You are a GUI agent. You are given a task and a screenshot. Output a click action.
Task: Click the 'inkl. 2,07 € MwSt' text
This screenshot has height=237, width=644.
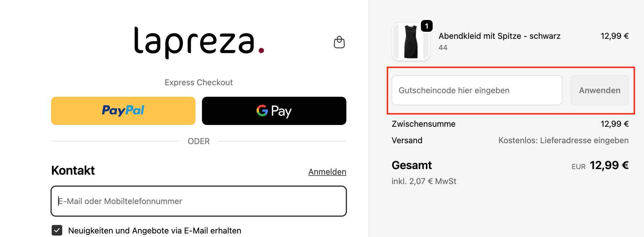click(x=424, y=181)
